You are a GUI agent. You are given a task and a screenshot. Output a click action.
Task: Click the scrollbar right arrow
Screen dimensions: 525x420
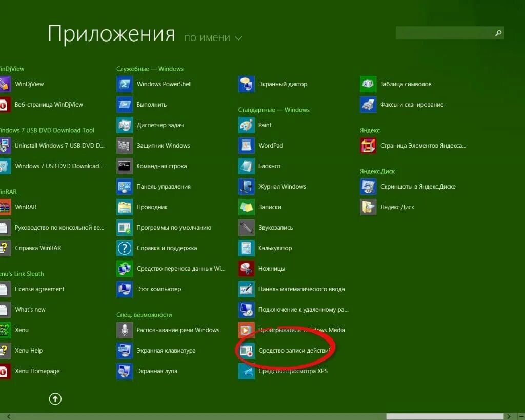[x=509, y=416]
